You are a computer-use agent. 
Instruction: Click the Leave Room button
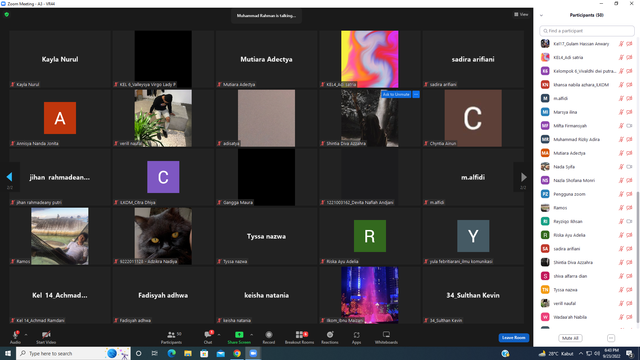tap(513, 338)
